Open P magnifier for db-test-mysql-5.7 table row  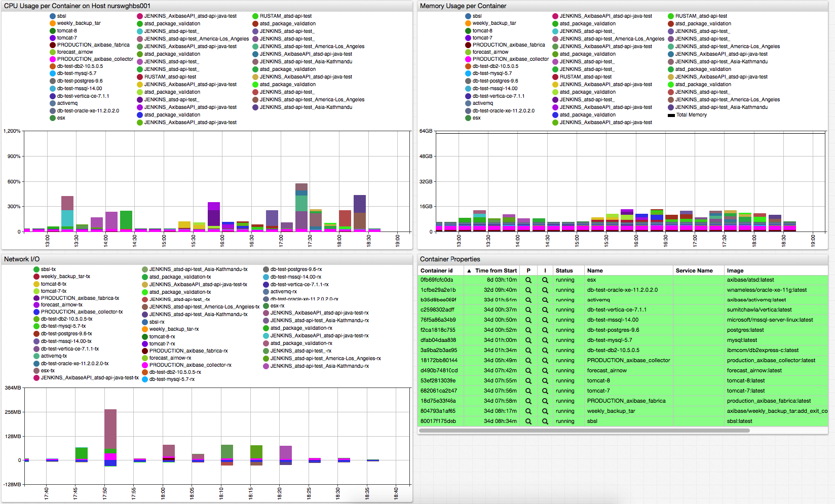528,340
